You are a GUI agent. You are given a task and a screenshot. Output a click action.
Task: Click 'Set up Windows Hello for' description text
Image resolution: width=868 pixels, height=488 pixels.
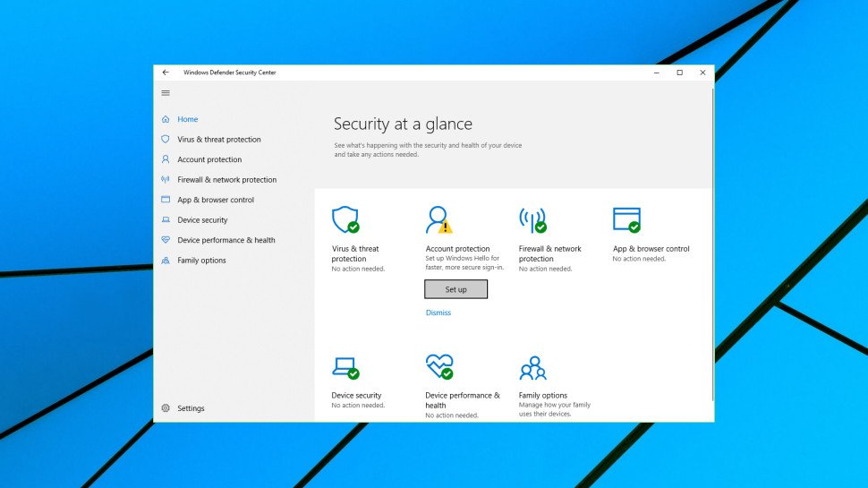click(x=463, y=258)
